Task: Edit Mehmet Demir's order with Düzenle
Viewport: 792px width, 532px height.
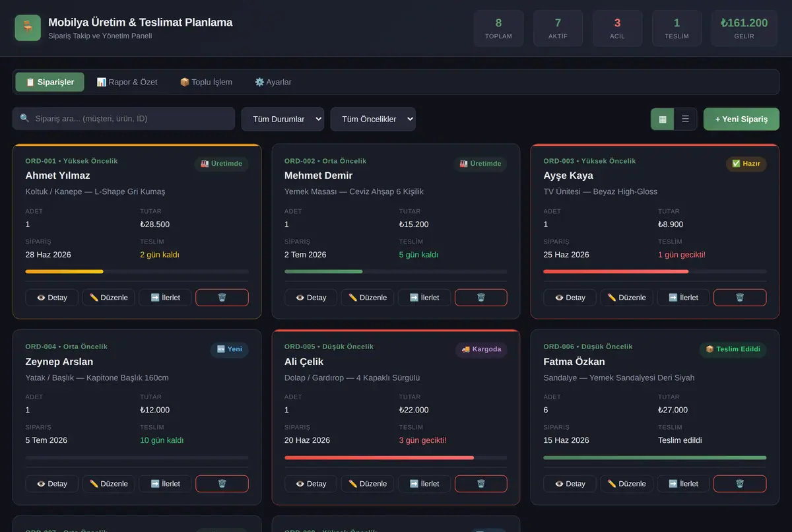Action: pyautogui.click(x=368, y=298)
